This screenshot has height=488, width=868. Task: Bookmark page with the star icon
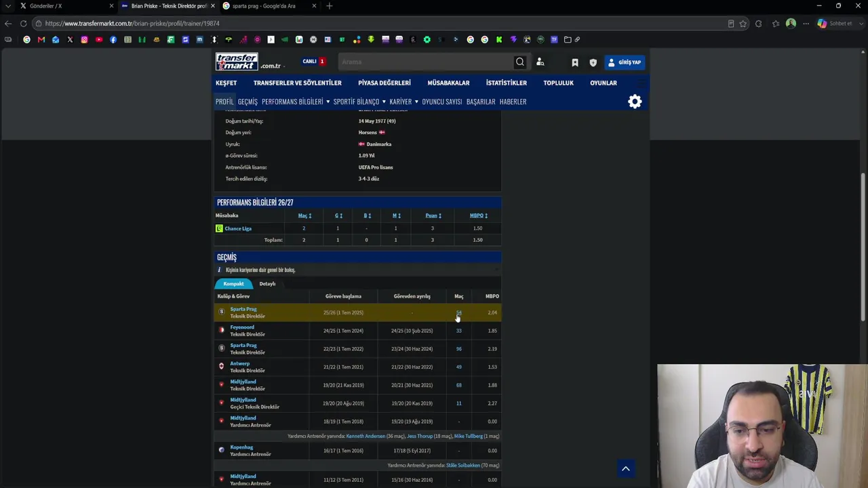(x=743, y=24)
